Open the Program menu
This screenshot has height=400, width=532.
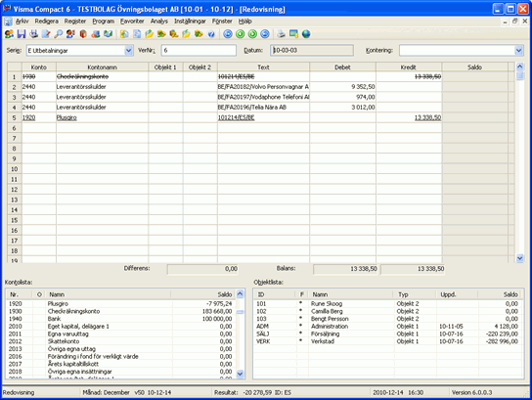(103, 22)
